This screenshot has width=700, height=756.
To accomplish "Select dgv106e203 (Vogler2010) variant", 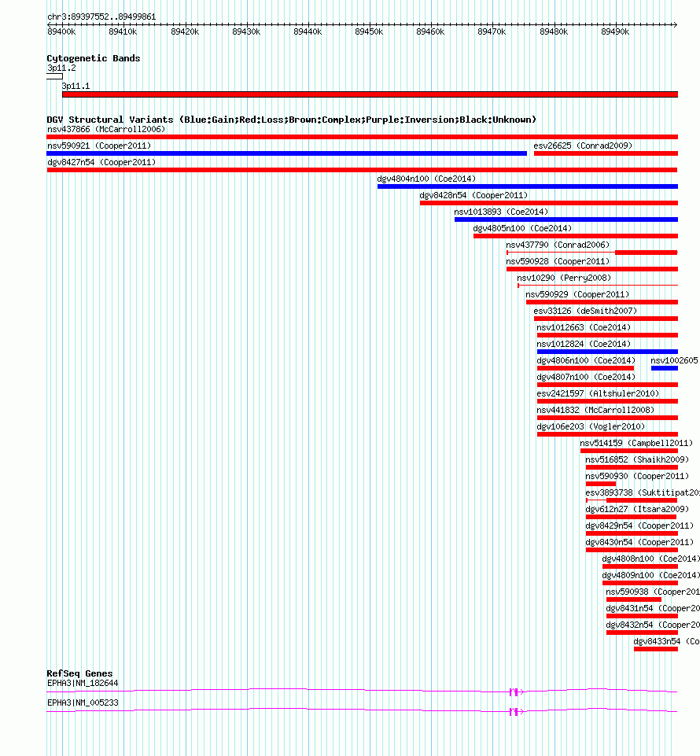I will [607, 434].
